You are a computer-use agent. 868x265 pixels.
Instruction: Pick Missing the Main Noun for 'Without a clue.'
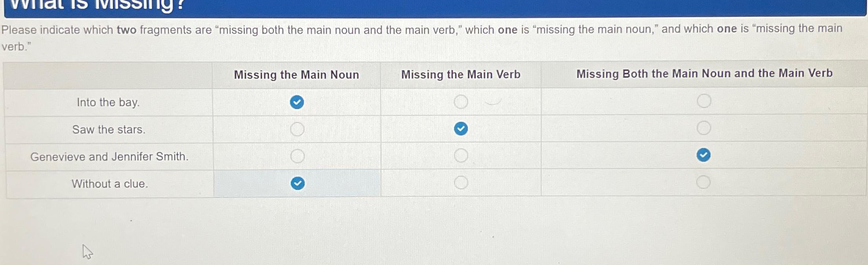297,183
